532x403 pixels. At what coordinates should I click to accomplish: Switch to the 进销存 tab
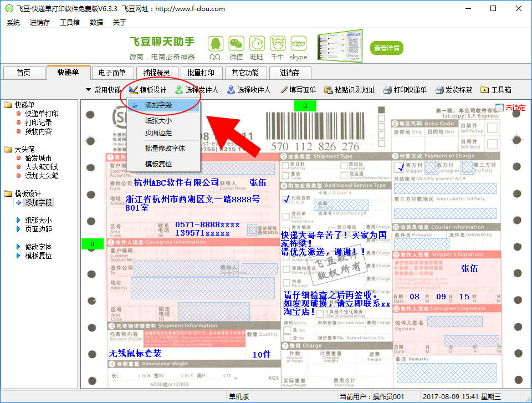coord(289,73)
